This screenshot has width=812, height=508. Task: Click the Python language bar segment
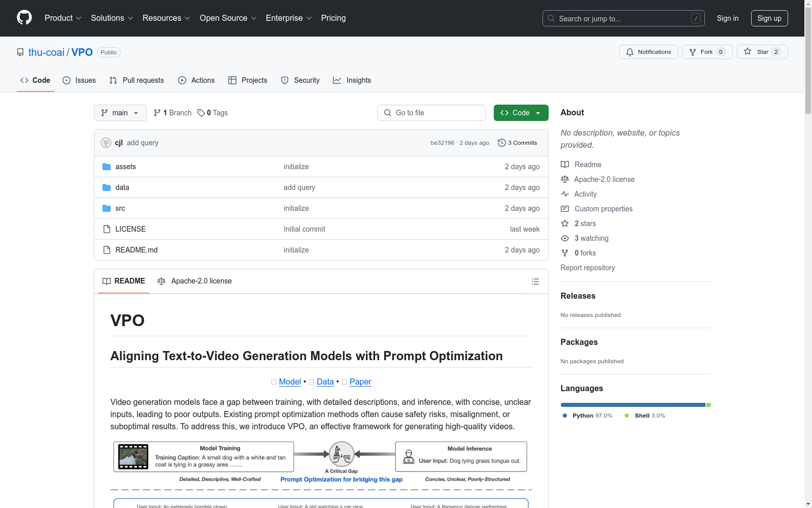pos(632,405)
